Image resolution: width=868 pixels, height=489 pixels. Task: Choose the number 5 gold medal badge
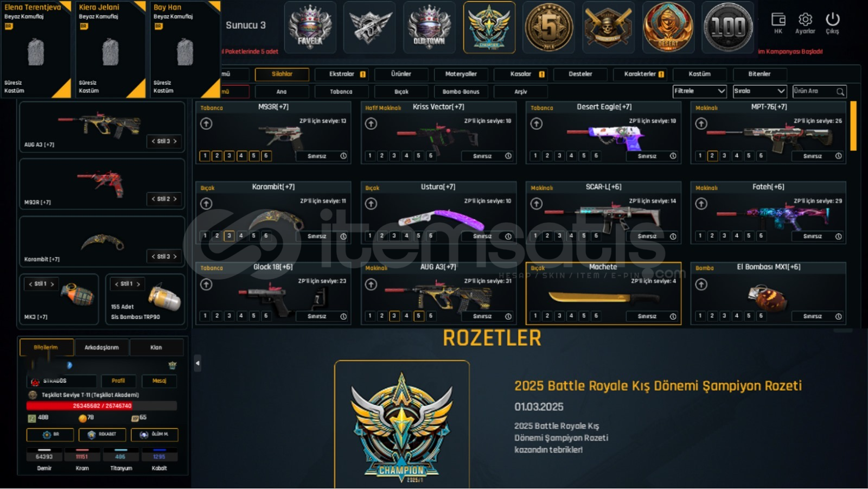[548, 27]
